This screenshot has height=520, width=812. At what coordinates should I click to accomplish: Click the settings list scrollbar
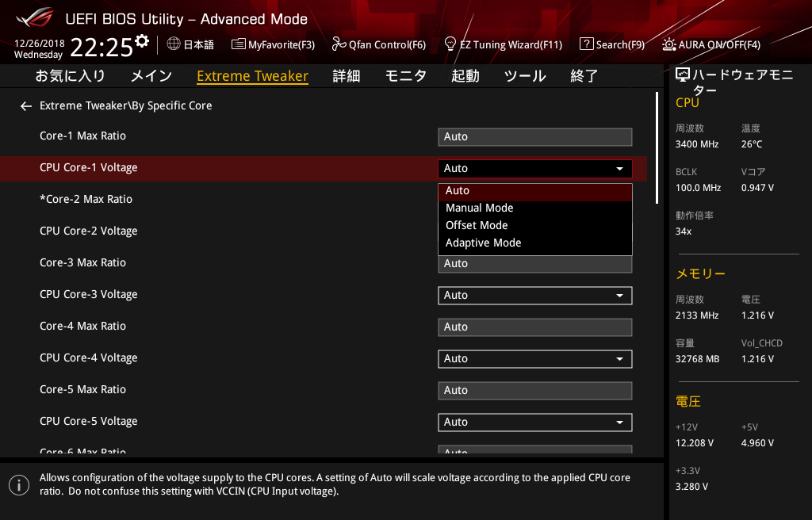tap(657, 148)
